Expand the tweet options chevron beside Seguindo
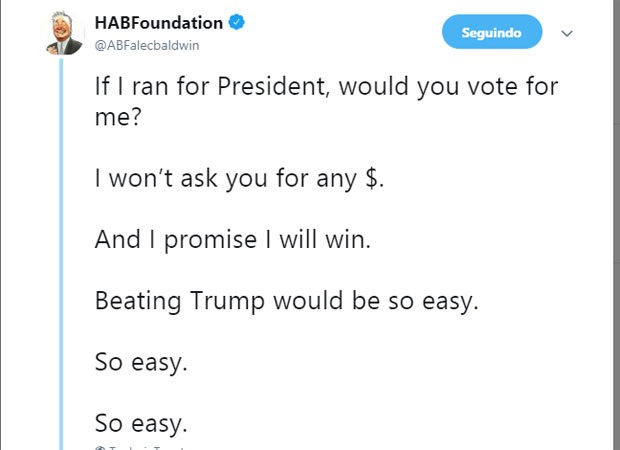The image size is (620, 450). click(x=567, y=34)
